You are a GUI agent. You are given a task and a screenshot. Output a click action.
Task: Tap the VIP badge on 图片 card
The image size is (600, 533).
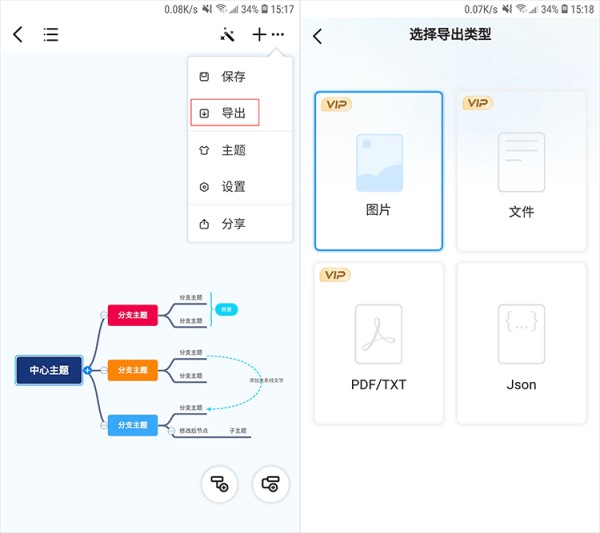(x=336, y=104)
